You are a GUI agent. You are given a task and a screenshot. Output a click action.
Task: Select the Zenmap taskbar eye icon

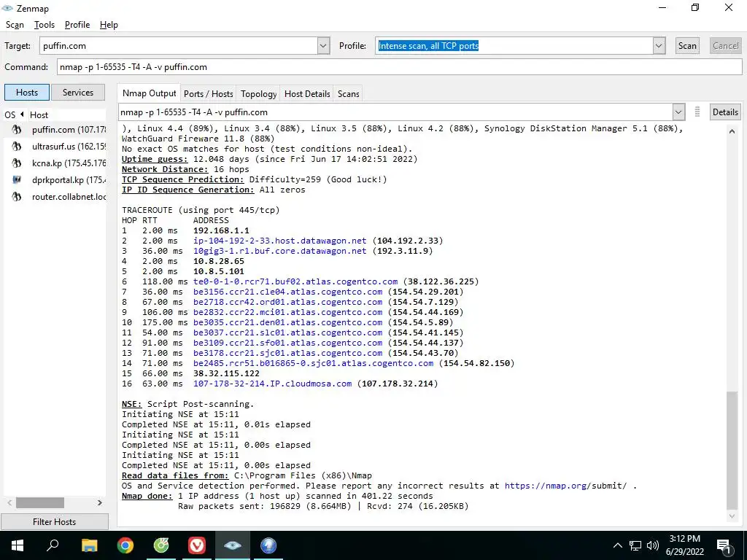click(x=233, y=545)
